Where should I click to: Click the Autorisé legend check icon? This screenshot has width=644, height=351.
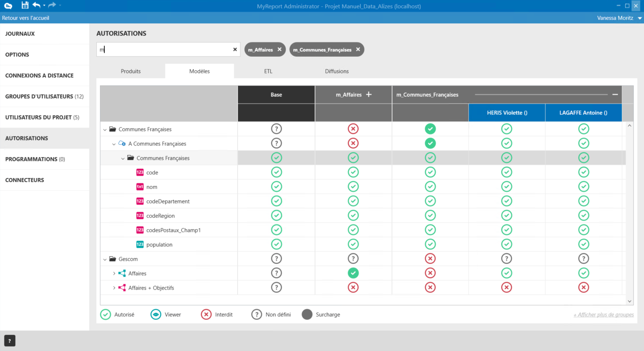tap(105, 315)
